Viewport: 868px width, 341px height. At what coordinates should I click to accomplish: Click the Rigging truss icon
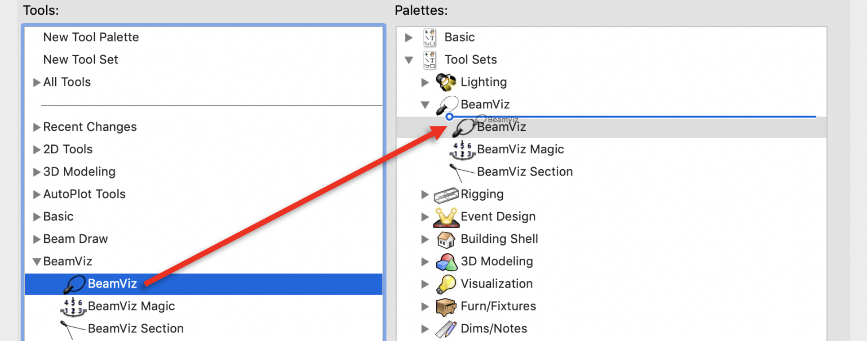pos(446,195)
